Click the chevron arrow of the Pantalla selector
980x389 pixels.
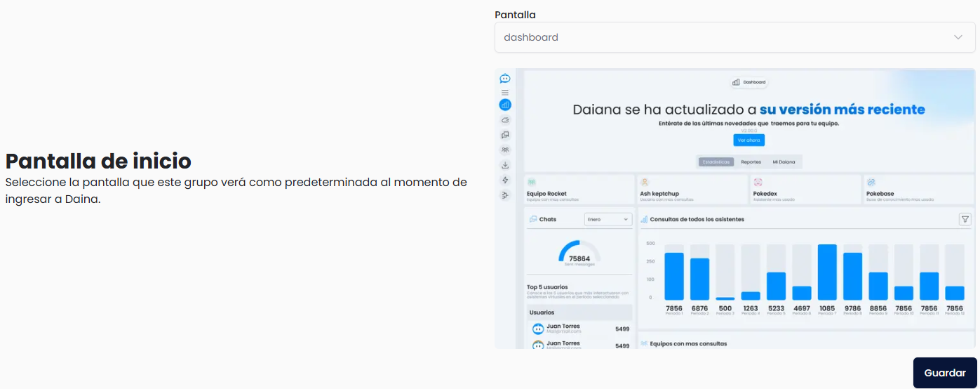pos(958,37)
